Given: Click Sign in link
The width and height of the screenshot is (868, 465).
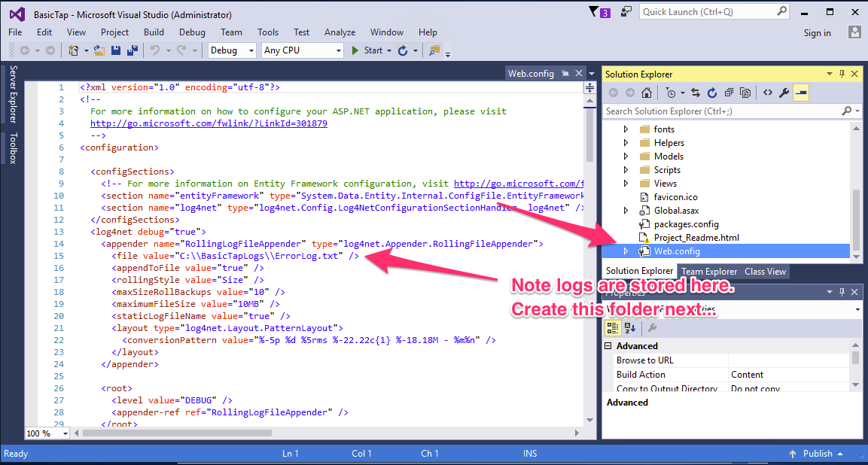Looking at the screenshot, I should (x=817, y=32).
